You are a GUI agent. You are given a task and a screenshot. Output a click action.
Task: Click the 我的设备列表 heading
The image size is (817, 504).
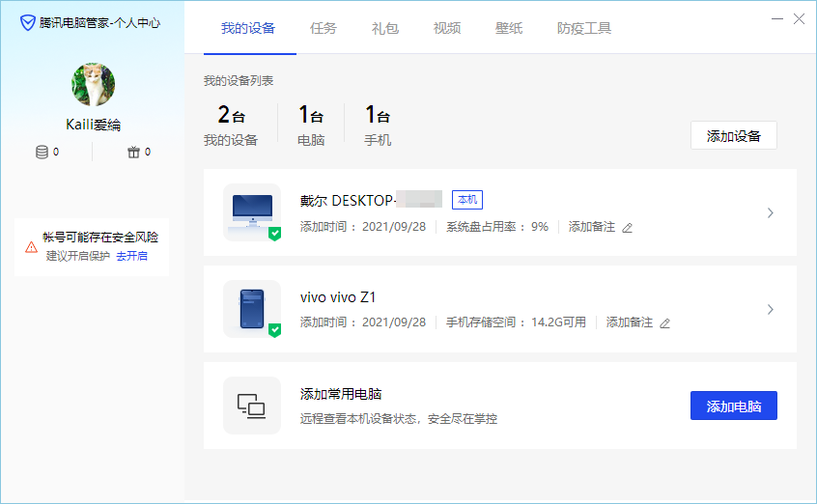(239, 81)
